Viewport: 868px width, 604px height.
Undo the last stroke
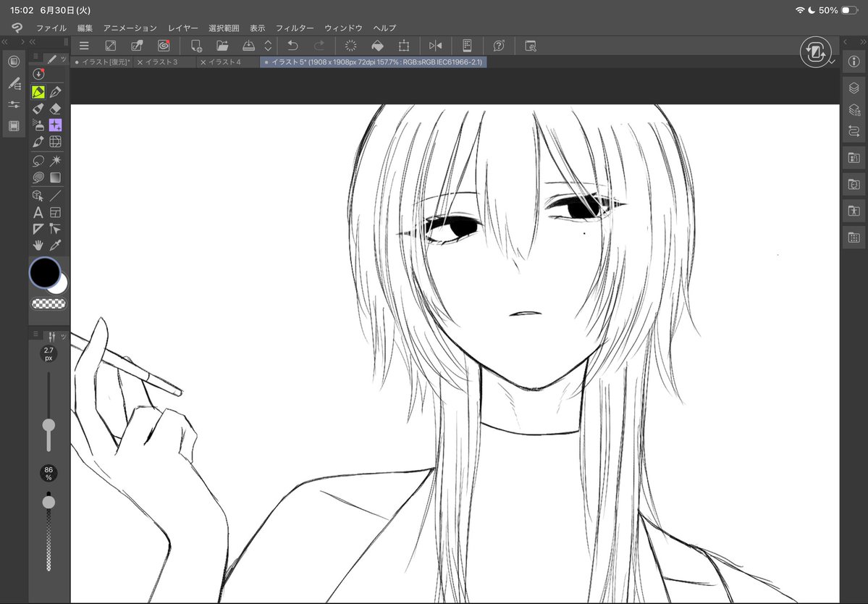click(x=293, y=46)
